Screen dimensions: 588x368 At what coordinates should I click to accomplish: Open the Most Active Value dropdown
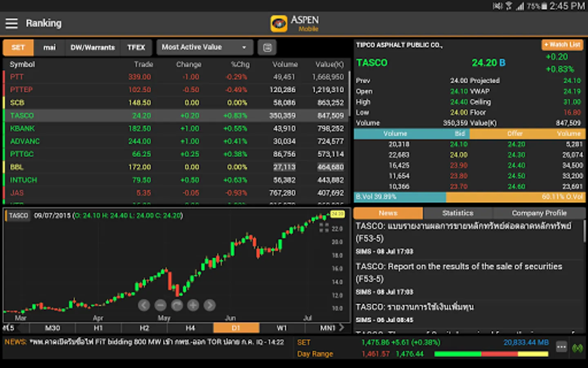205,47
